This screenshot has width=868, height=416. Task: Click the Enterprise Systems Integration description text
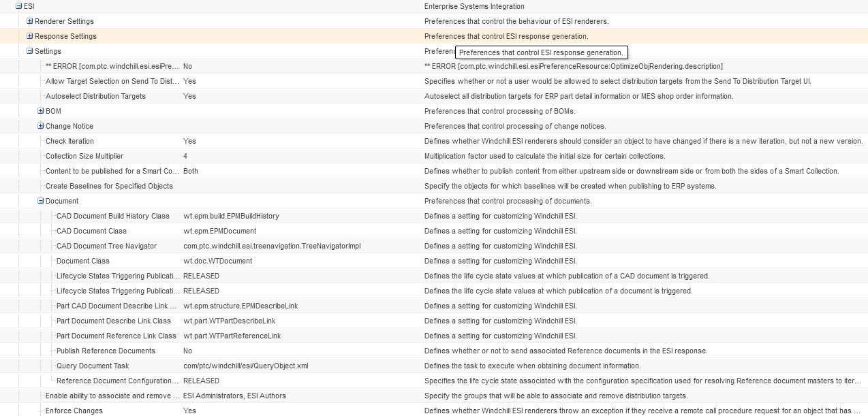click(474, 6)
